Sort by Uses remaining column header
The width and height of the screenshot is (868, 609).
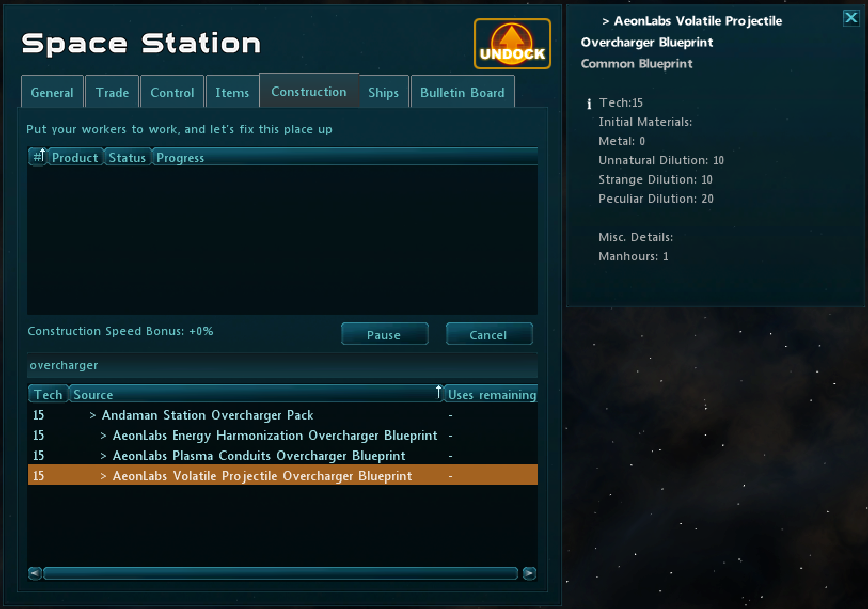(491, 394)
